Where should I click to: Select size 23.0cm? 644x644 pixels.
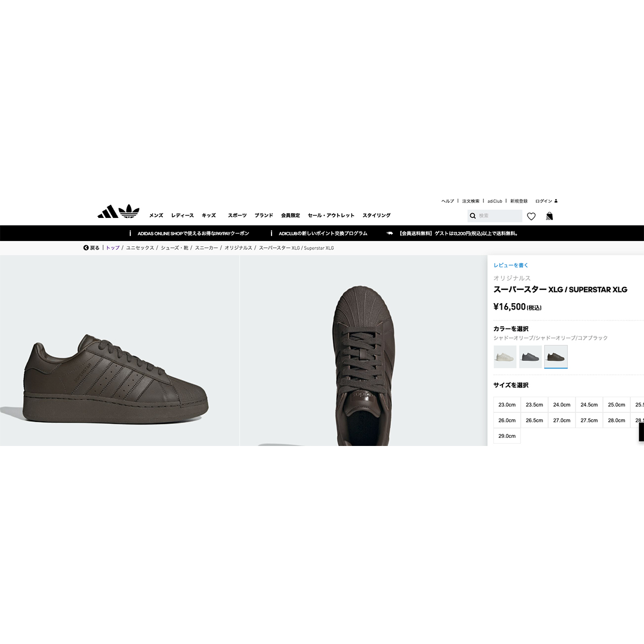pyautogui.click(x=507, y=405)
